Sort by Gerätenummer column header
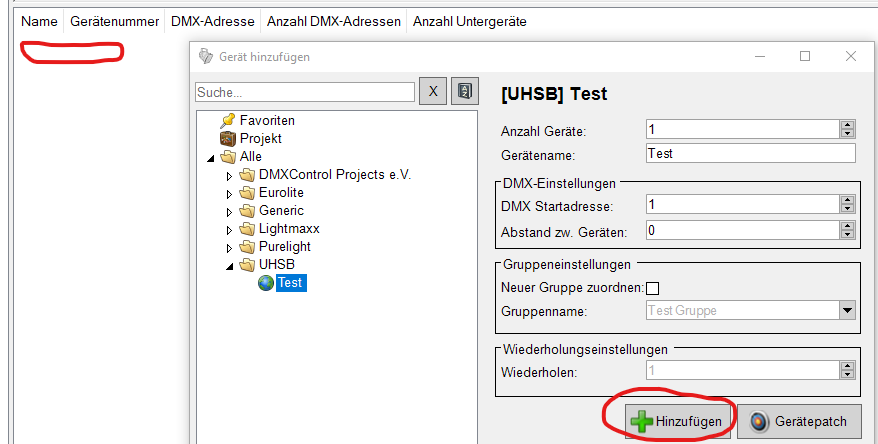This screenshot has height=444, width=878. (x=114, y=21)
